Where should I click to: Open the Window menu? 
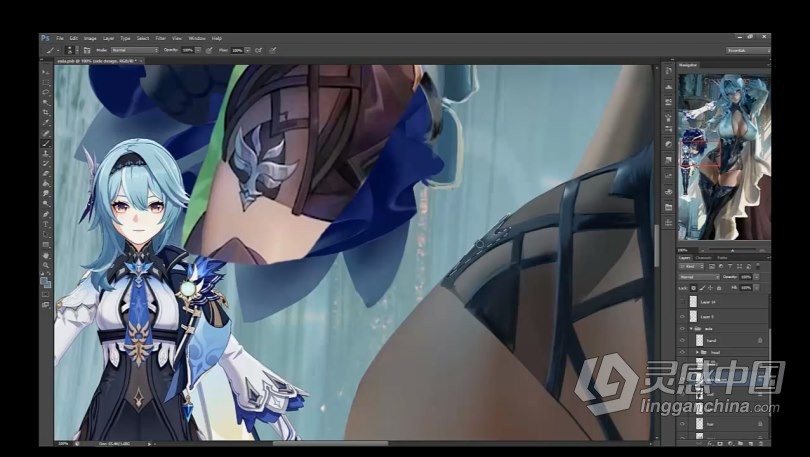[x=196, y=38]
